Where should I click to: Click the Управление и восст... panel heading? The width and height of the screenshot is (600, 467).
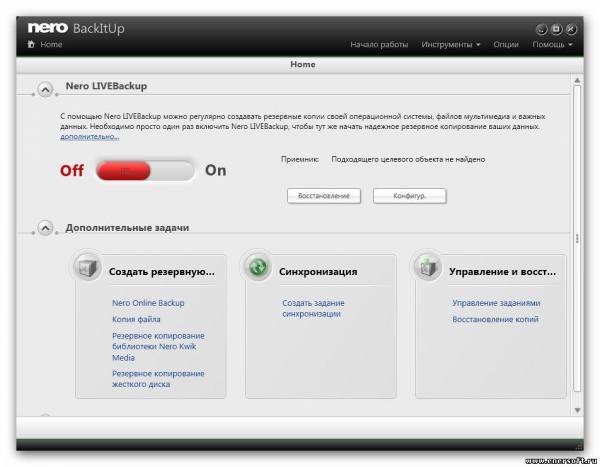[502, 272]
